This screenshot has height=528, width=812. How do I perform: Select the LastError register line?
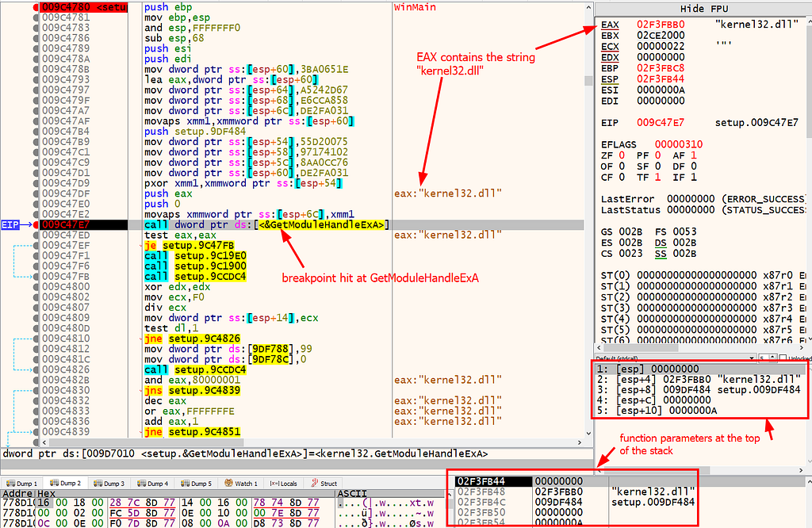tap(703, 199)
